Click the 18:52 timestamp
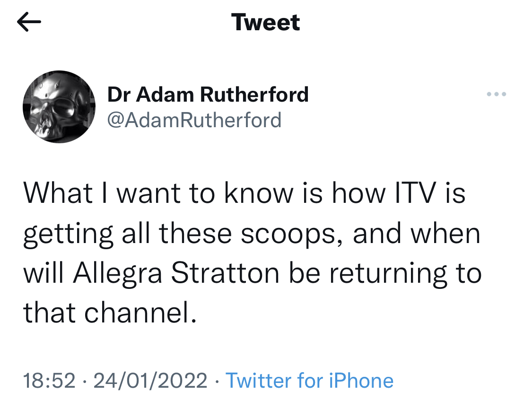Screen dimensions: 532x400 [x=49, y=381]
